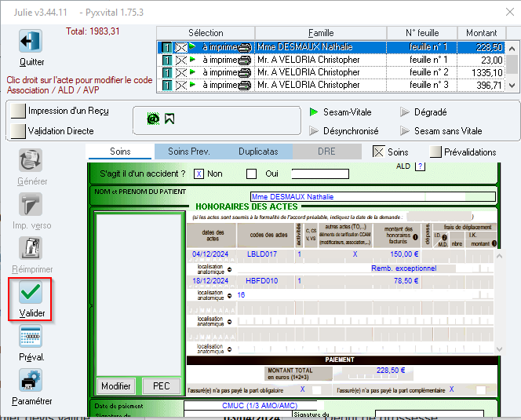Click the Montant column header
The image size is (521, 420).
click(482, 33)
